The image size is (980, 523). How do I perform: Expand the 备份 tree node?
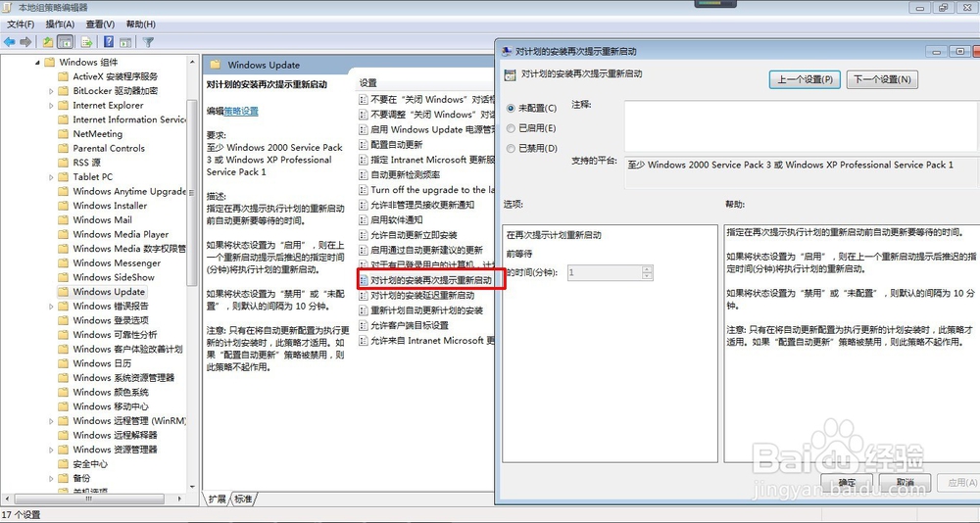[51, 479]
